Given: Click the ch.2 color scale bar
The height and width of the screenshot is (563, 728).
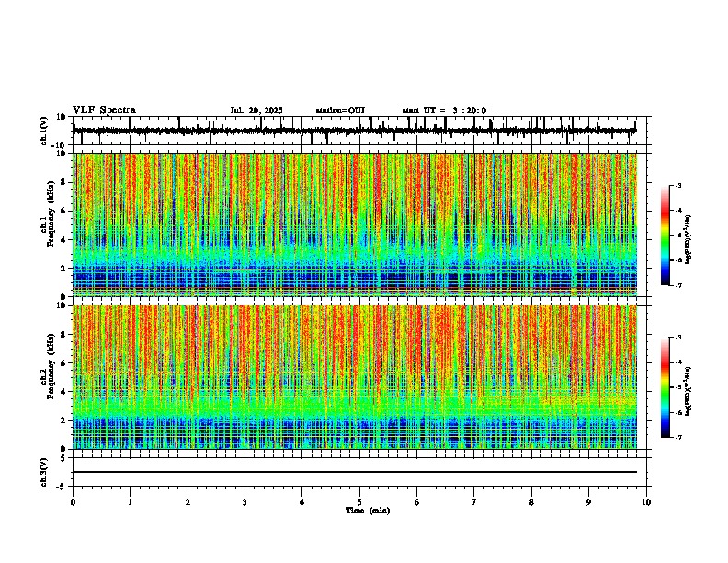Looking at the screenshot, I should [x=665, y=387].
